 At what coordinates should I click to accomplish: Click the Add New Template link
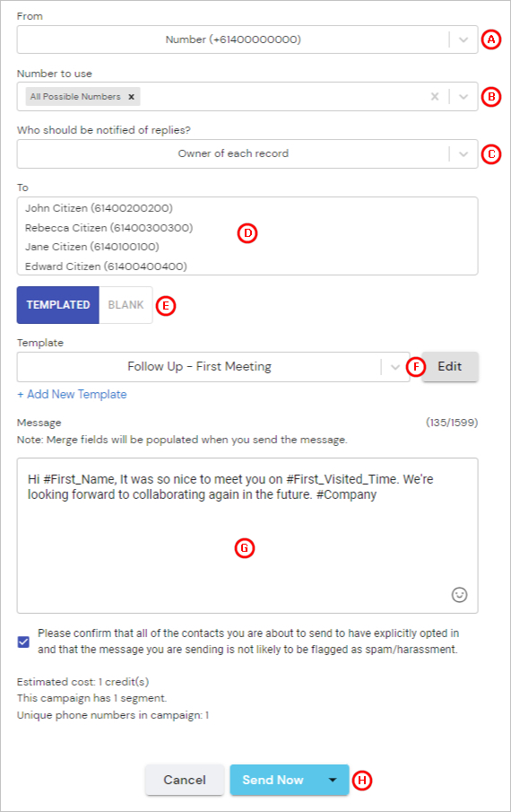coord(72,395)
